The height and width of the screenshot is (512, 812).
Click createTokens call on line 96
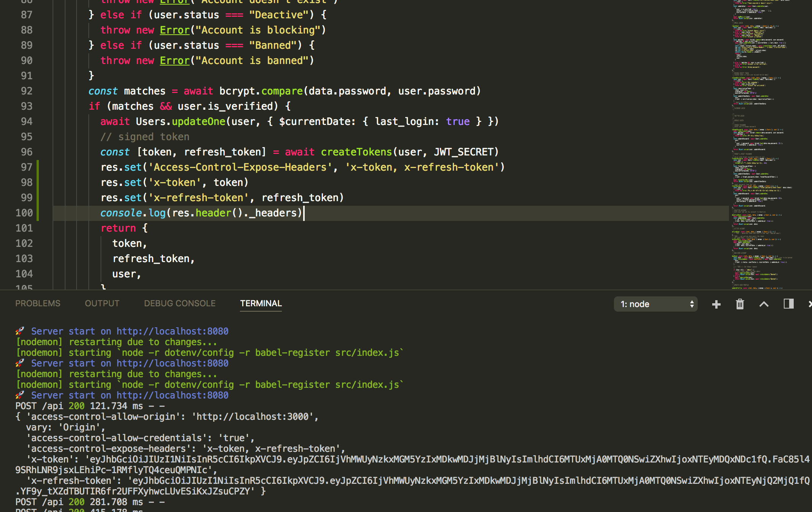356,152
